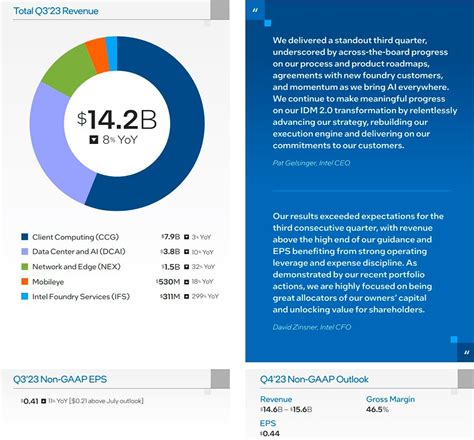474x440 pixels.
Task: Select the orange Mobileye legend swatch
Action: (25, 282)
